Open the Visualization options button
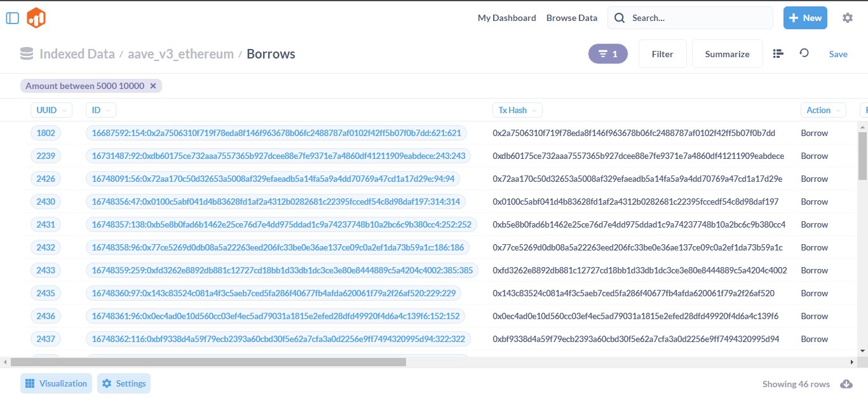 [x=56, y=383]
